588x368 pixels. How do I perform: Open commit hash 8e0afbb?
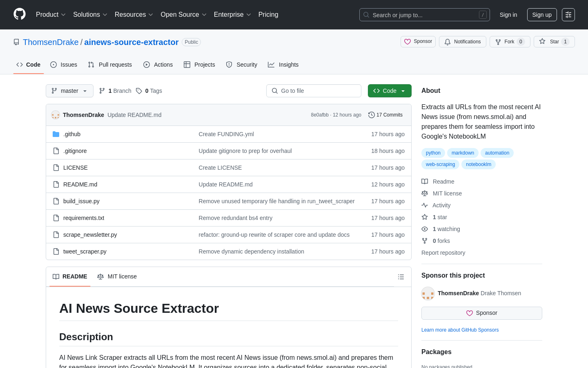coord(320,115)
